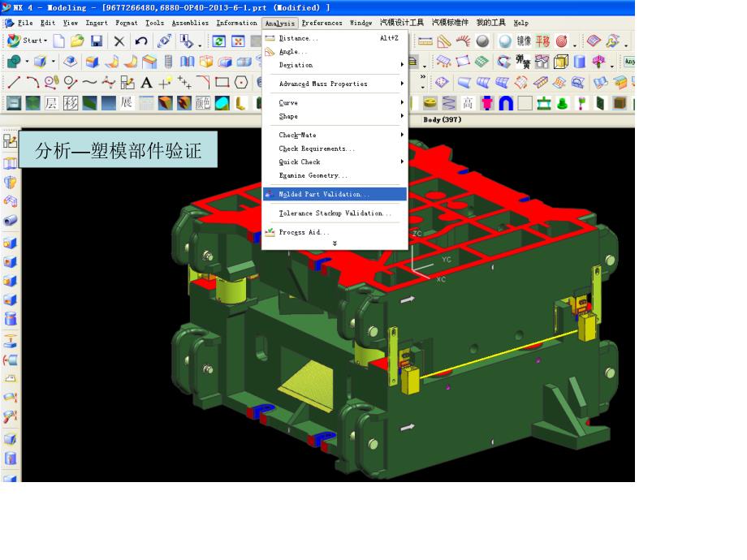The height and width of the screenshot is (560, 747).
Task: Click the Undo arrow icon
Action: 141,41
